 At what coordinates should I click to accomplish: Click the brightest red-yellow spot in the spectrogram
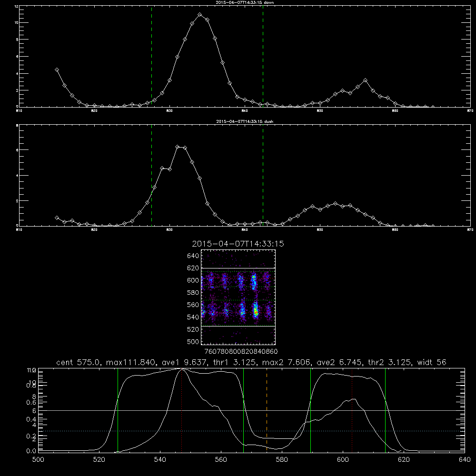(256, 312)
